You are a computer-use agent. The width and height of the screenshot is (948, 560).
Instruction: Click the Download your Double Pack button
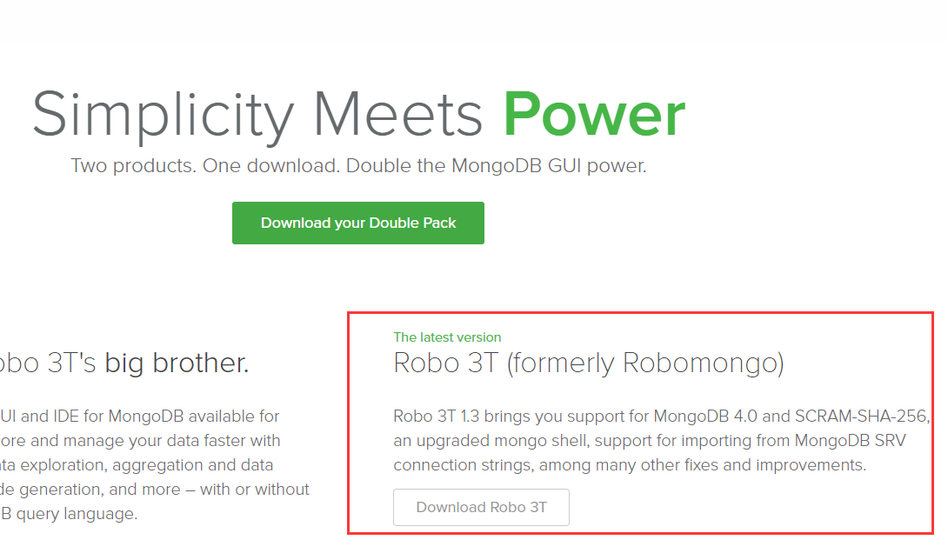[357, 223]
